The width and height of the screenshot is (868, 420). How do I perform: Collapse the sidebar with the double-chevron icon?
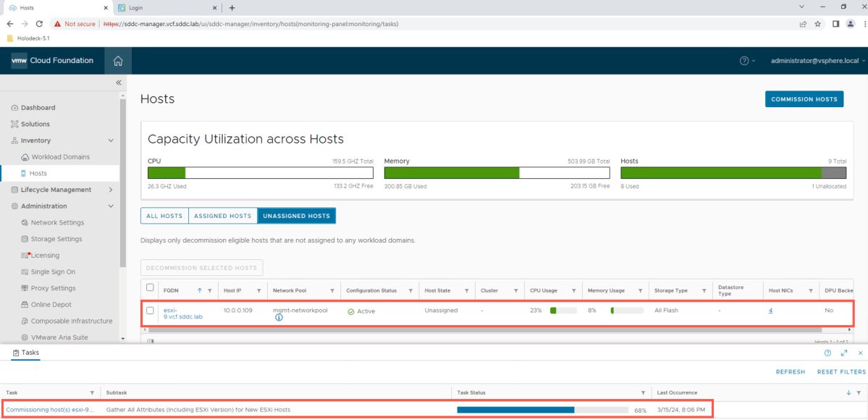tap(118, 83)
